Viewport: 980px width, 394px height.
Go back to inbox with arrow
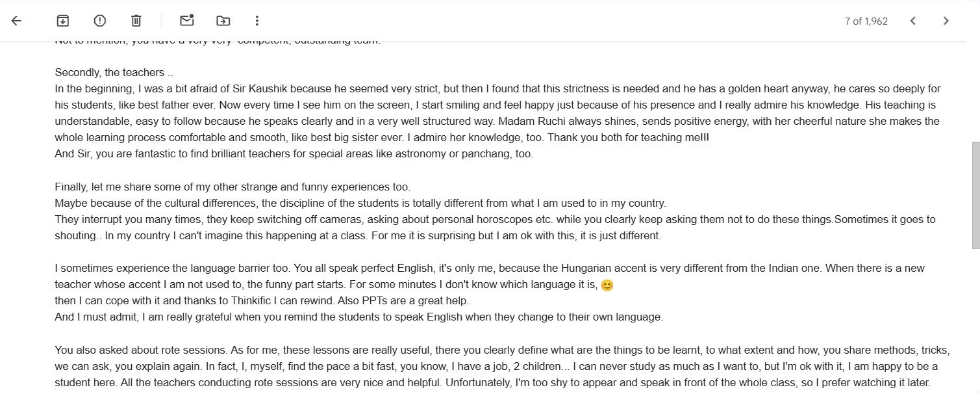16,21
